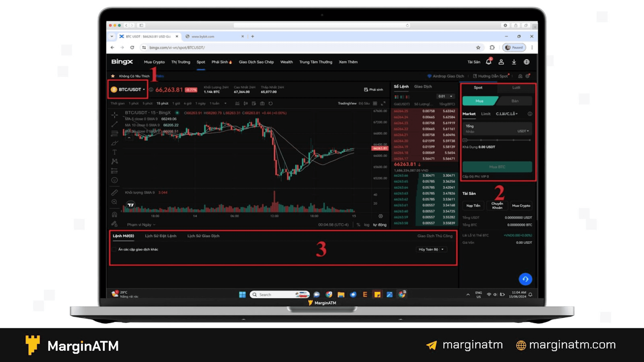Collapse the indicator legend arrow
The width and height of the screenshot is (644, 362).
click(129, 138)
